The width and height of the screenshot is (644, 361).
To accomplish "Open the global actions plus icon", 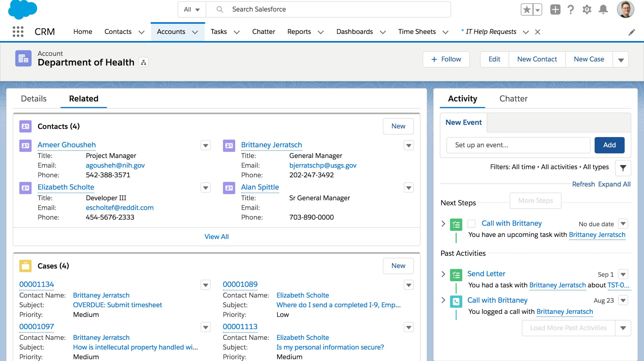I will (x=555, y=10).
